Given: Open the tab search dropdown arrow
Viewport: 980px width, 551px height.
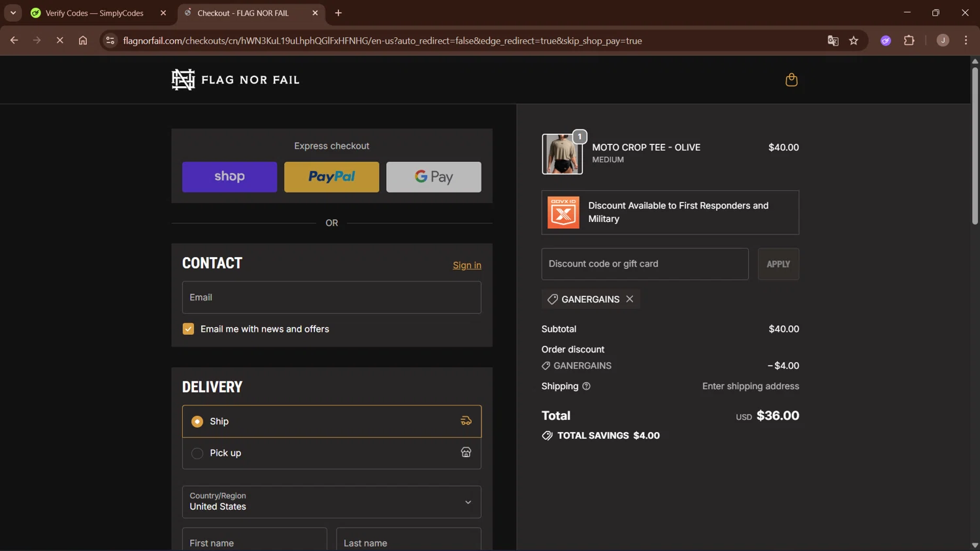Looking at the screenshot, I should (x=13, y=13).
